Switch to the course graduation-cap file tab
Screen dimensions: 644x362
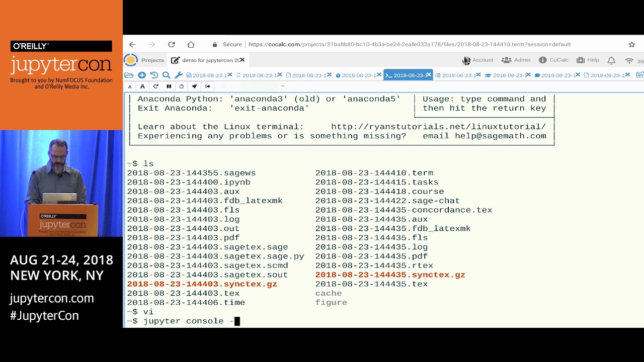pos(506,75)
